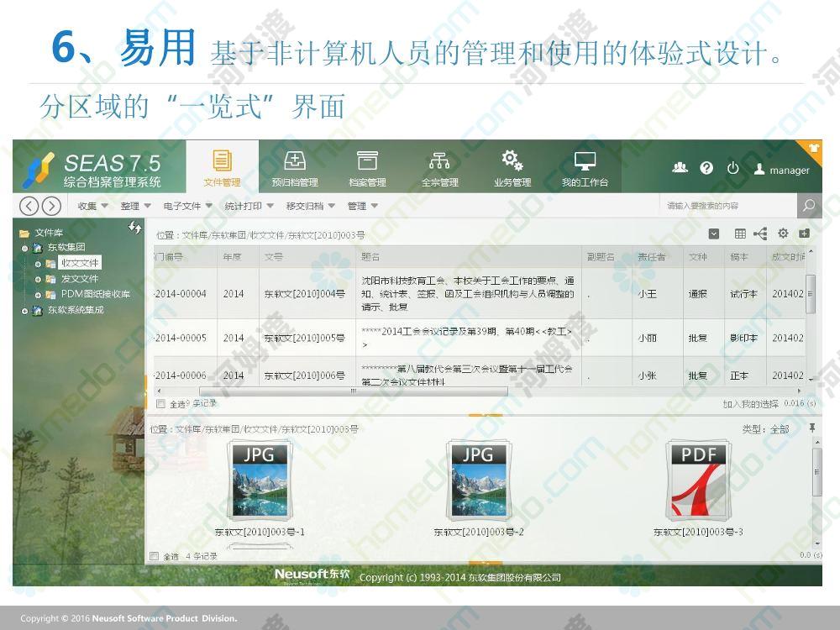Go to the 全宗管理 tab

440,167
